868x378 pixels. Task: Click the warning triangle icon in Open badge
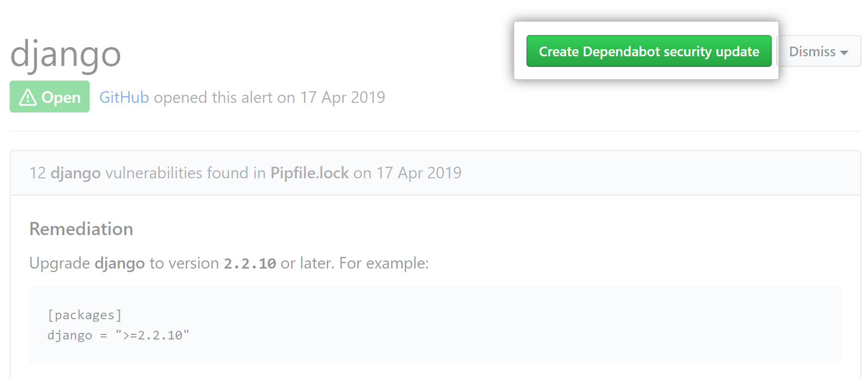(28, 97)
